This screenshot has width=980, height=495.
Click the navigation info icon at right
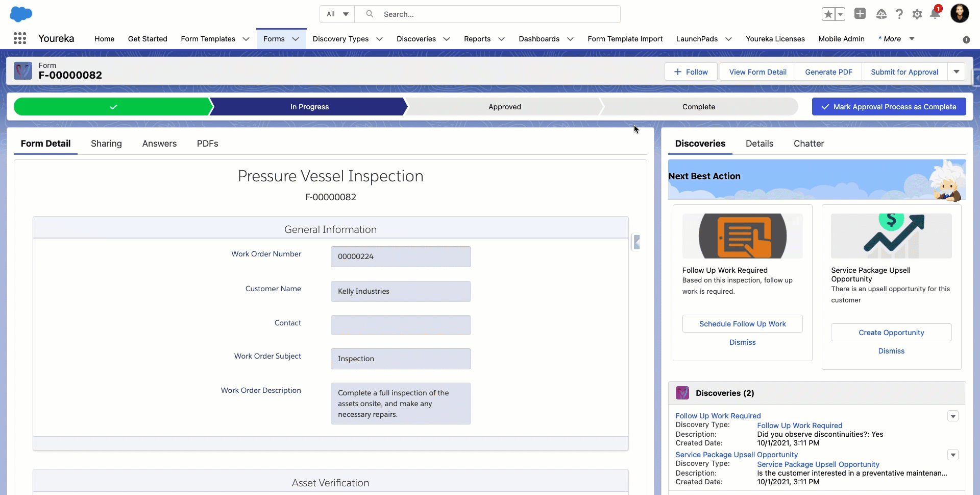click(x=966, y=39)
